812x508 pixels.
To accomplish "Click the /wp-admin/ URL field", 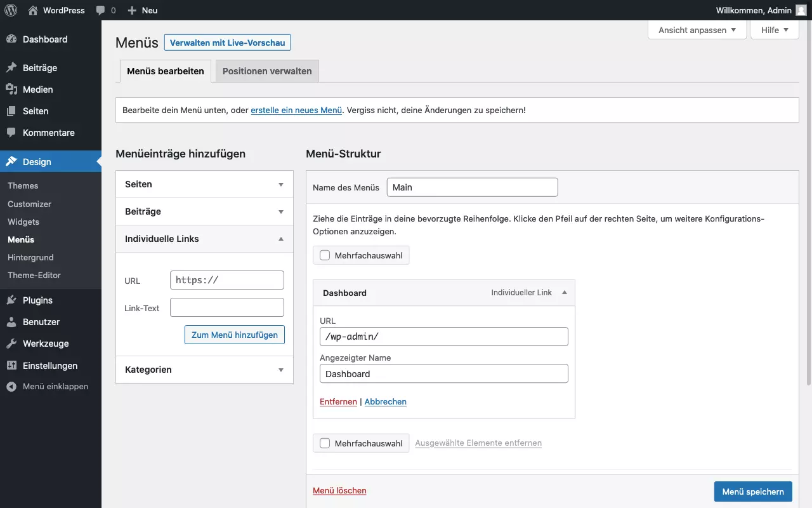I will click(444, 337).
